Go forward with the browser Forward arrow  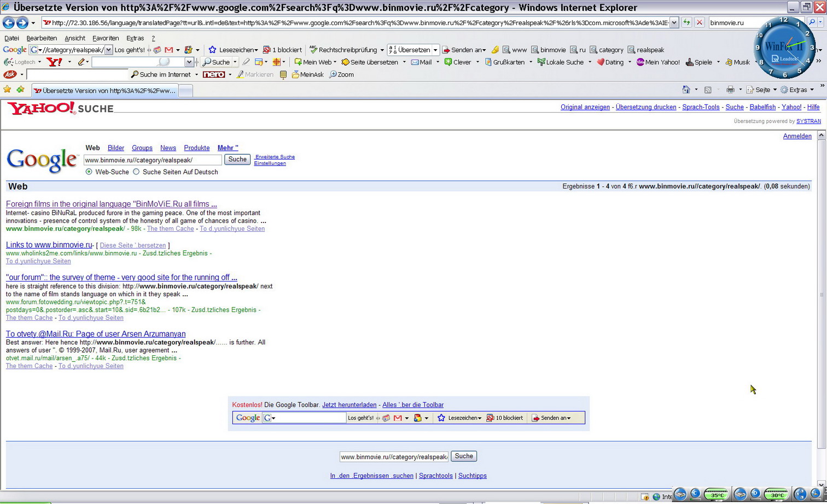pos(22,22)
